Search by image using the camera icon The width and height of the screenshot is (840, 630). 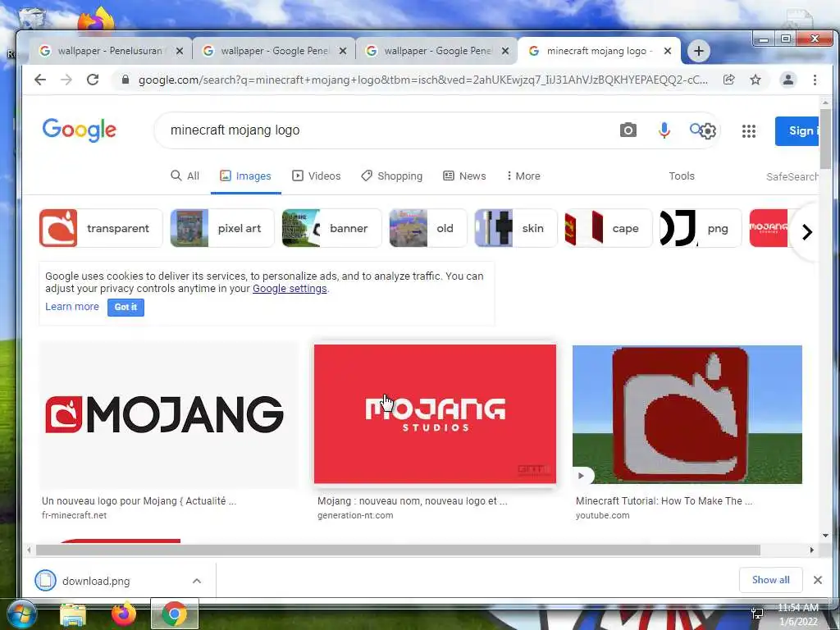628,130
